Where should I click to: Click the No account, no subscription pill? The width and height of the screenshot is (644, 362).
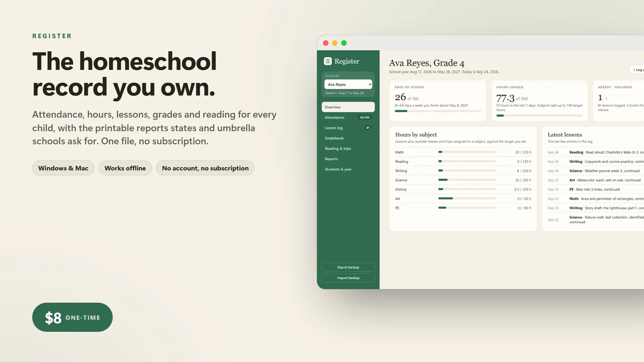[x=205, y=168]
